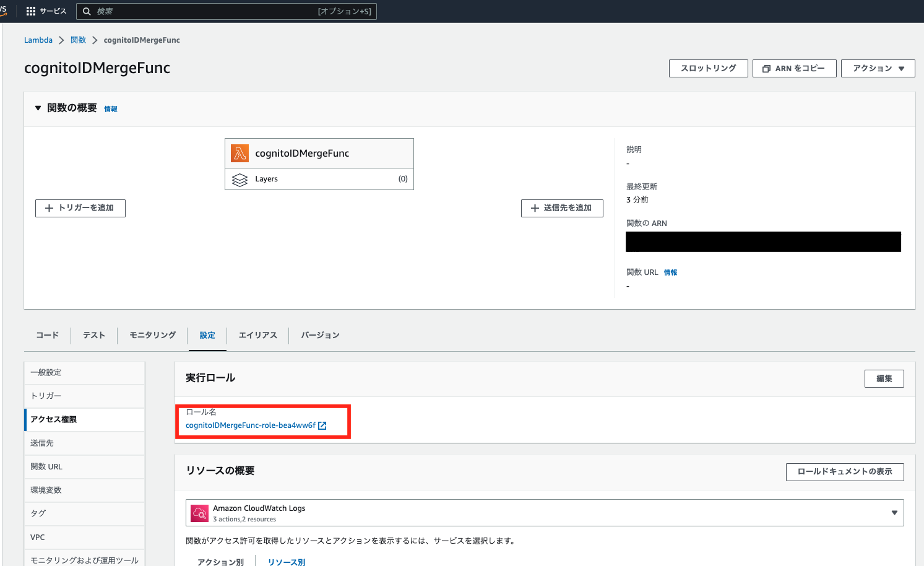Open 情報 link beside 関数の概要
The image size is (924, 566).
(x=111, y=109)
